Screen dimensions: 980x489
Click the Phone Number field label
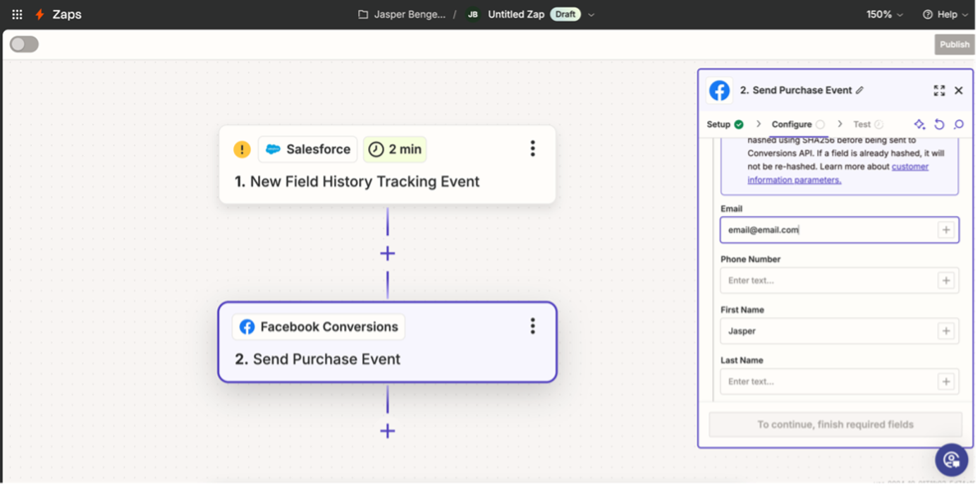click(750, 259)
